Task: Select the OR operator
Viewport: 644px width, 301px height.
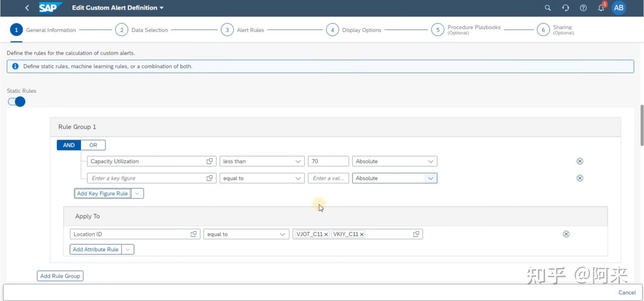Action: (x=93, y=145)
